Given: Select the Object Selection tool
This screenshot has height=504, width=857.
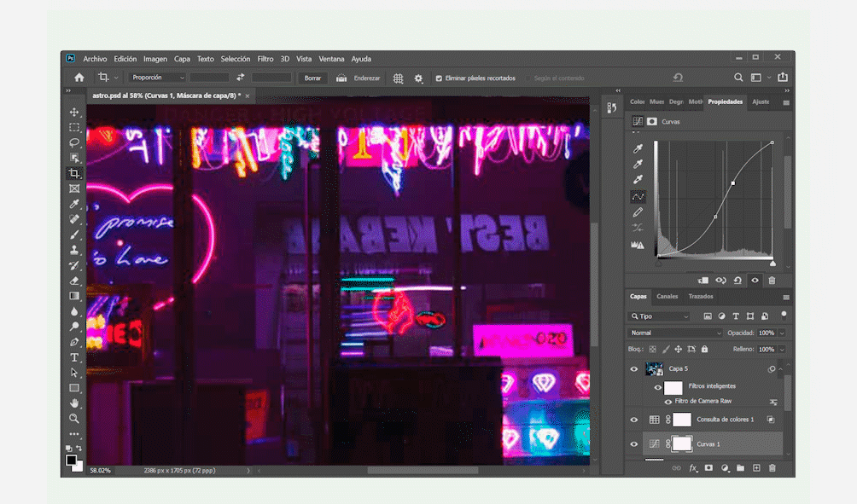Looking at the screenshot, I should (74, 158).
